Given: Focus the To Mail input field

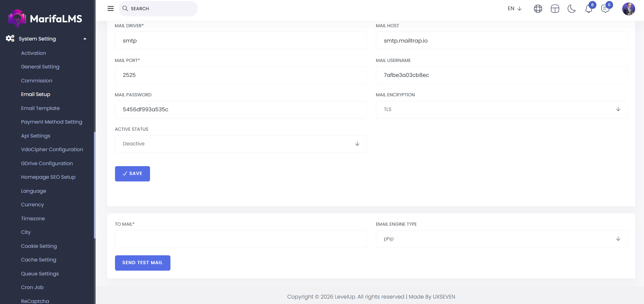Looking at the screenshot, I should point(241,239).
